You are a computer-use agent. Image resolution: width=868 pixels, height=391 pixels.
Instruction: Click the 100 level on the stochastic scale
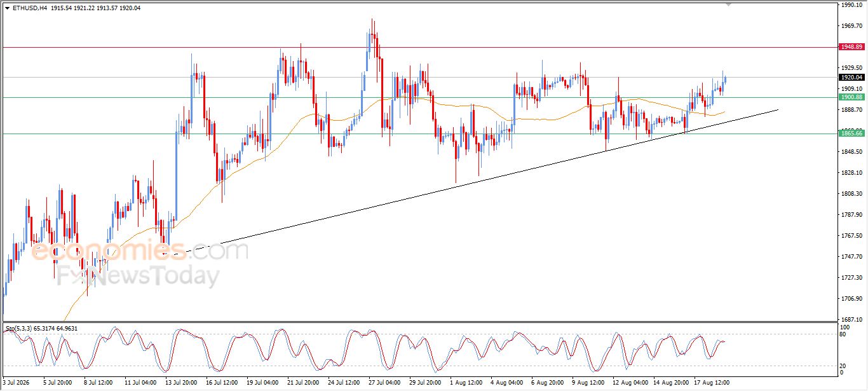[x=846, y=327]
